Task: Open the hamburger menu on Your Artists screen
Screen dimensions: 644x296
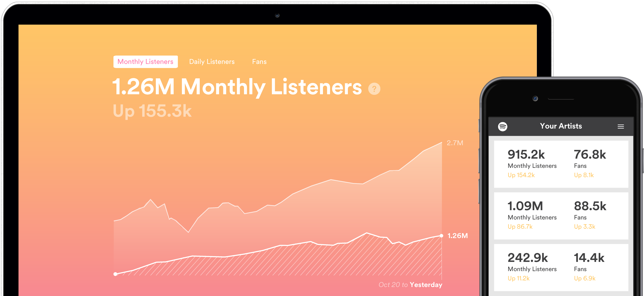Action: [x=621, y=126]
